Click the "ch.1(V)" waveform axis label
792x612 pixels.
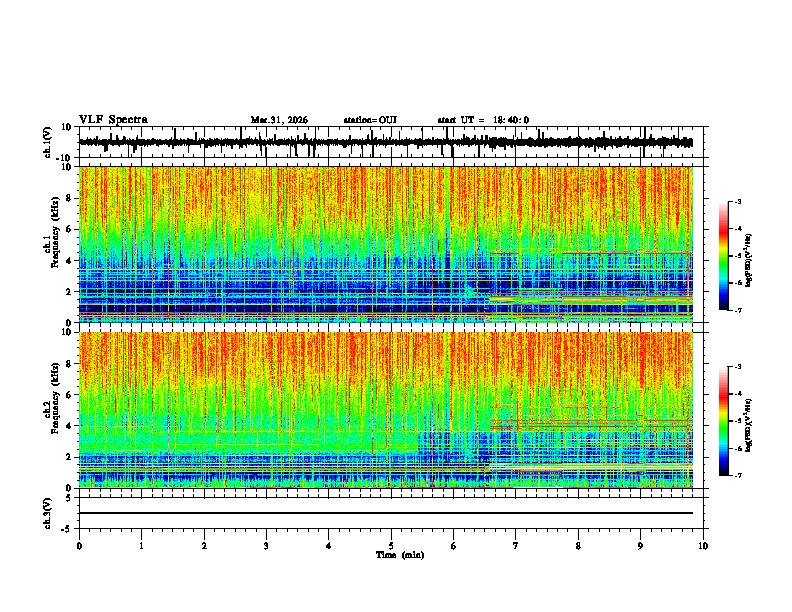[48, 142]
